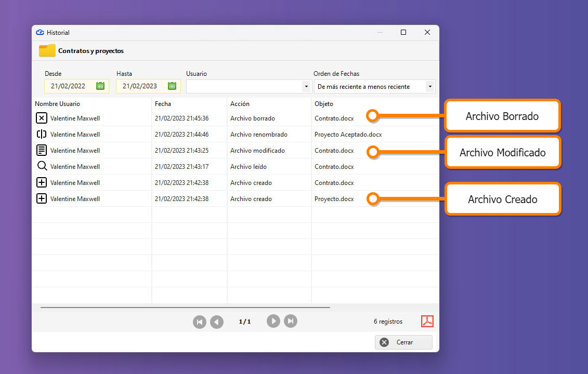Click the 6 registros count label
Image resolution: width=588 pixels, height=374 pixels.
click(388, 322)
